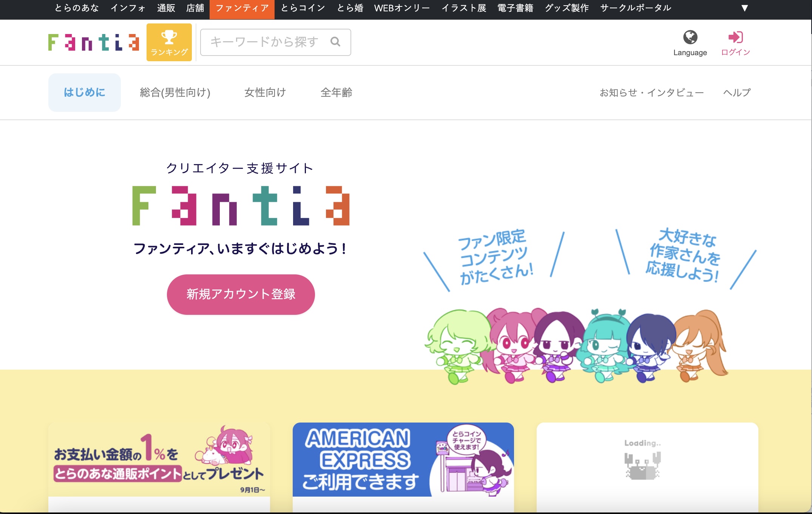The image size is (812, 514).
Task: Select the ログイン login icon
Action: pyautogui.click(x=735, y=37)
